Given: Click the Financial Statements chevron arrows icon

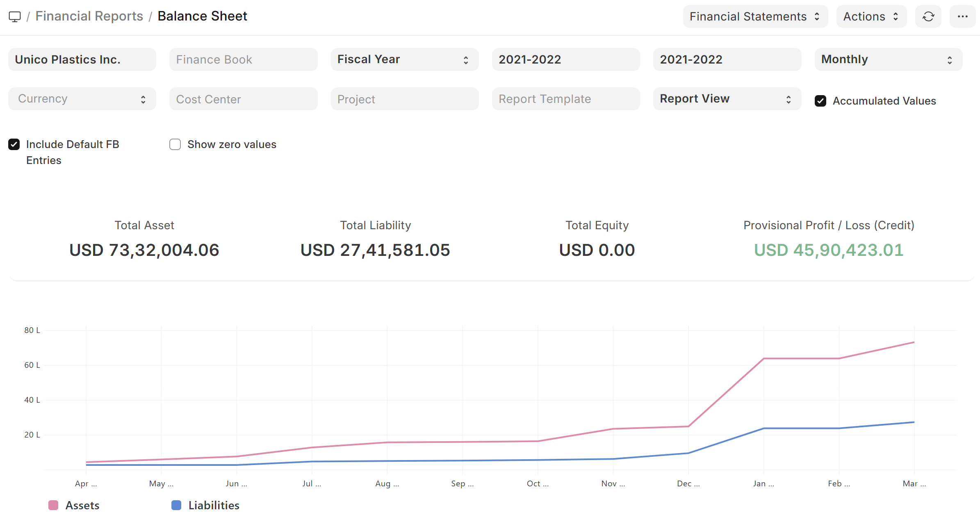Looking at the screenshot, I should (x=817, y=17).
